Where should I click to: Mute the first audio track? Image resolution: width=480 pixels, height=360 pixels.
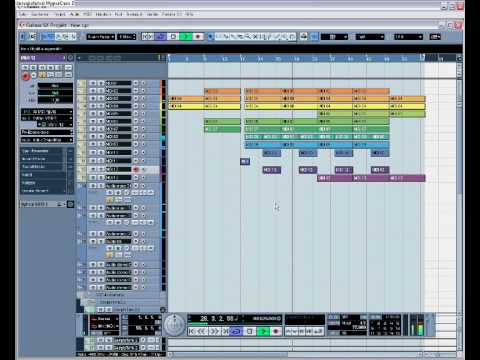coord(93,186)
